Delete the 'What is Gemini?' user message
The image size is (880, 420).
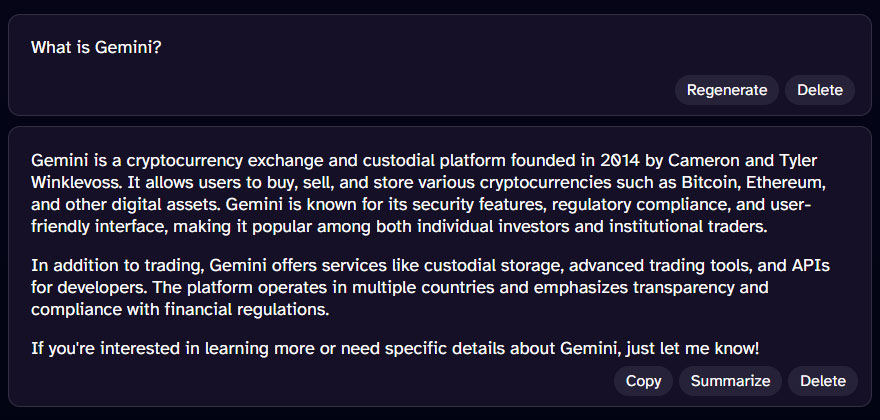coord(820,90)
